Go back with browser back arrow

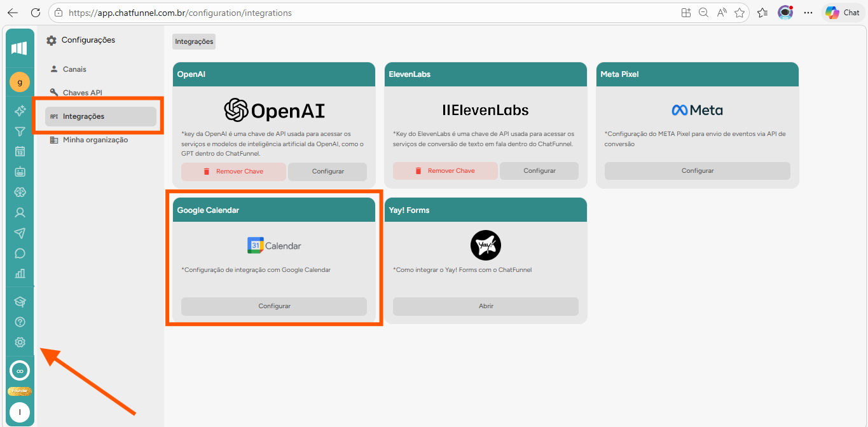tap(13, 12)
